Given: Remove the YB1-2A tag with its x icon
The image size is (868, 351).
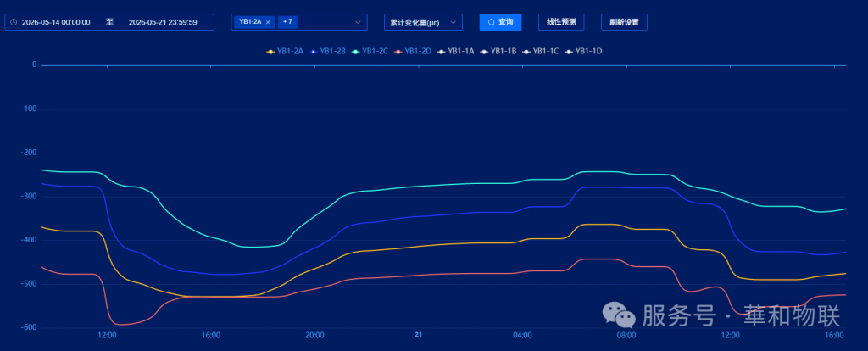Looking at the screenshot, I should [x=268, y=21].
